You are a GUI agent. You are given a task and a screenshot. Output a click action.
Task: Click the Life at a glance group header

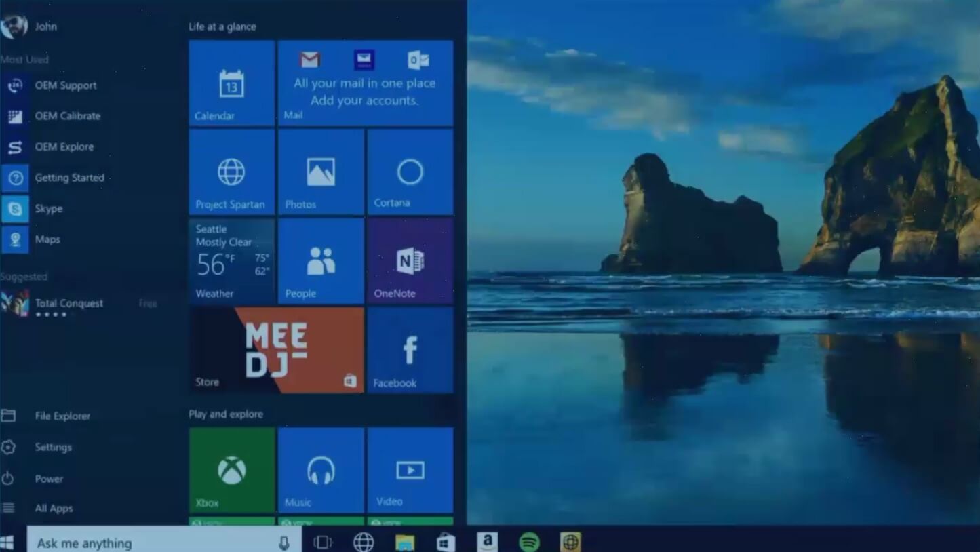[x=222, y=26]
